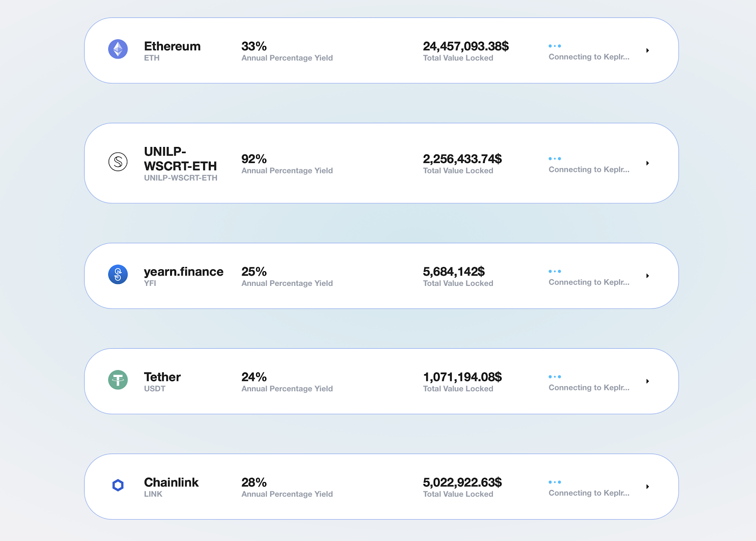Click the 24% yield value
The height and width of the screenshot is (541, 756).
(x=254, y=377)
